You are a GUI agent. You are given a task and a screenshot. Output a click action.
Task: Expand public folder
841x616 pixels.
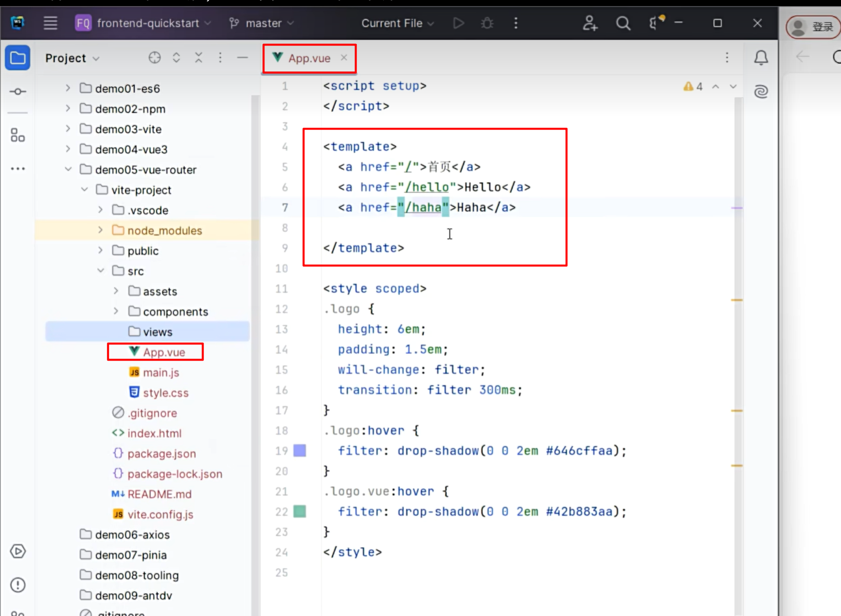(100, 250)
